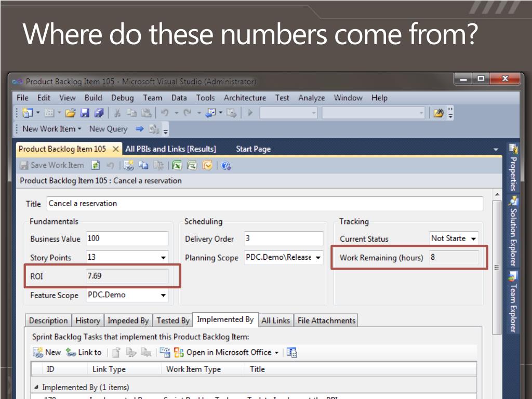Click the Delivery Order input field
The width and height of the screenshot is (532, 399).
pos(283,238)
